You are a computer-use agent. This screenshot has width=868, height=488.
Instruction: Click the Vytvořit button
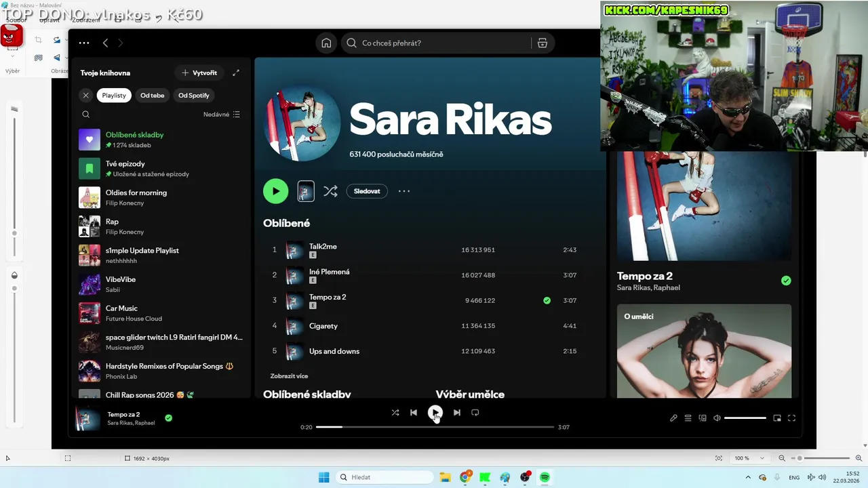coord(199,73)
